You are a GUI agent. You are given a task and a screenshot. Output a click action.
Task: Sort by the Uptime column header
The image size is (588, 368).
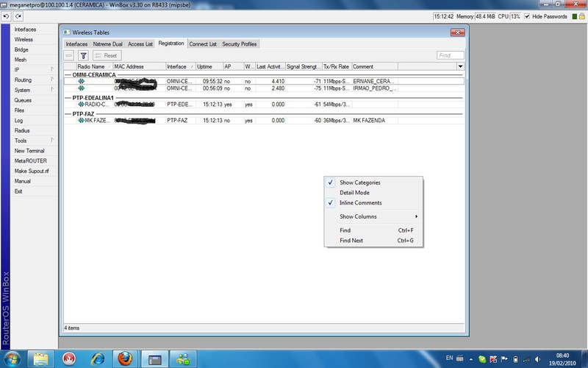[209, 66]
